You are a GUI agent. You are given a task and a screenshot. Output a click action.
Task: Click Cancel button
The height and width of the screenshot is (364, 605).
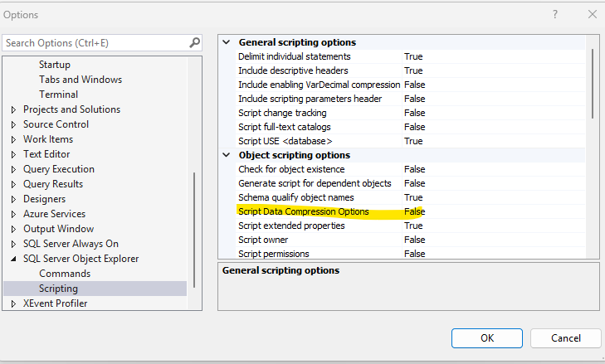coord(566,338)
